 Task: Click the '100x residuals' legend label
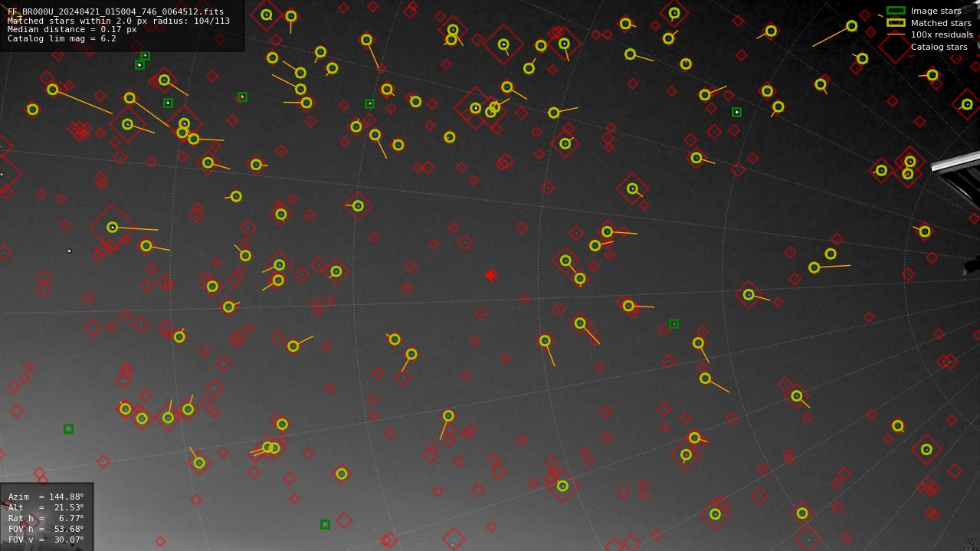click(942, 34)
